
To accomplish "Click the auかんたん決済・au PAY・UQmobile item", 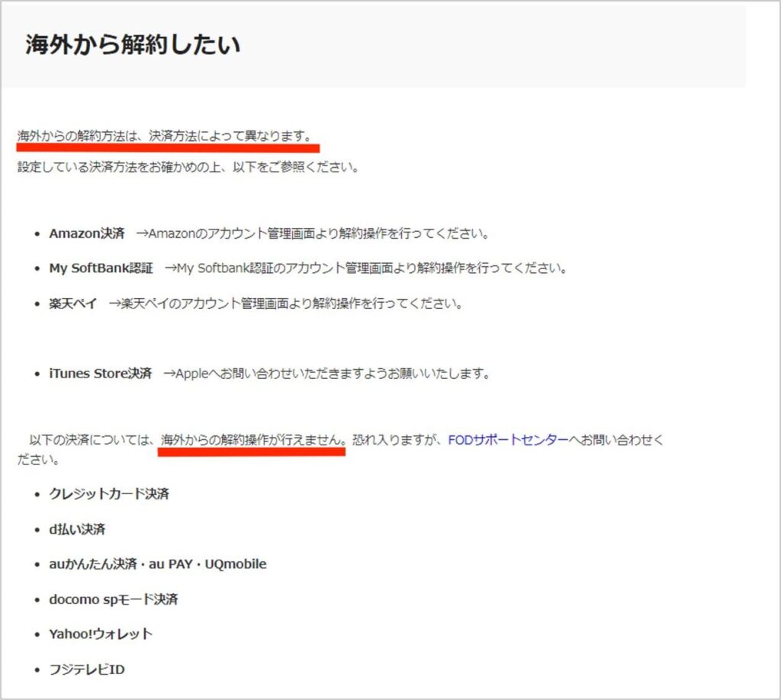I will 157,564.
